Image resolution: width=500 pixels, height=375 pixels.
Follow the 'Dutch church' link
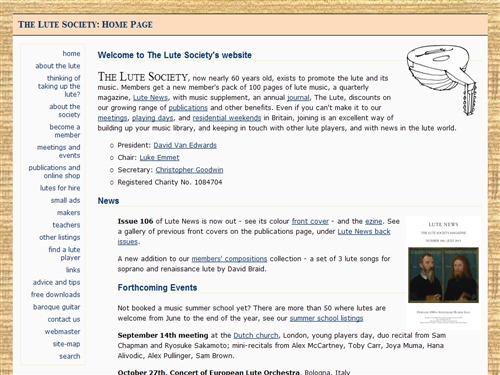[256, 335]
